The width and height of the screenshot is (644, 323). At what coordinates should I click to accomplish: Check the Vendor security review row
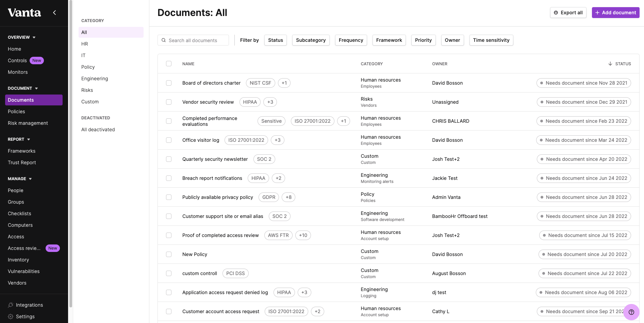[169, 102]
